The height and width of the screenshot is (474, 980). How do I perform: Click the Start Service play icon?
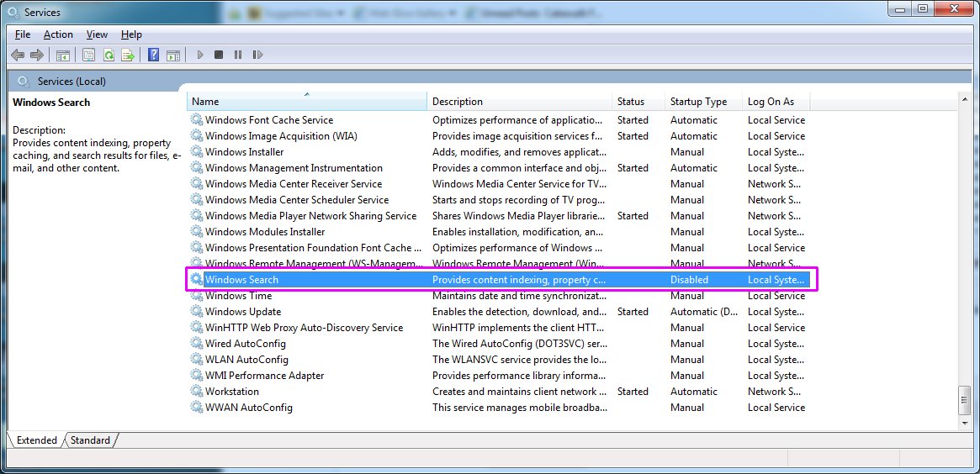click(200, 55)
